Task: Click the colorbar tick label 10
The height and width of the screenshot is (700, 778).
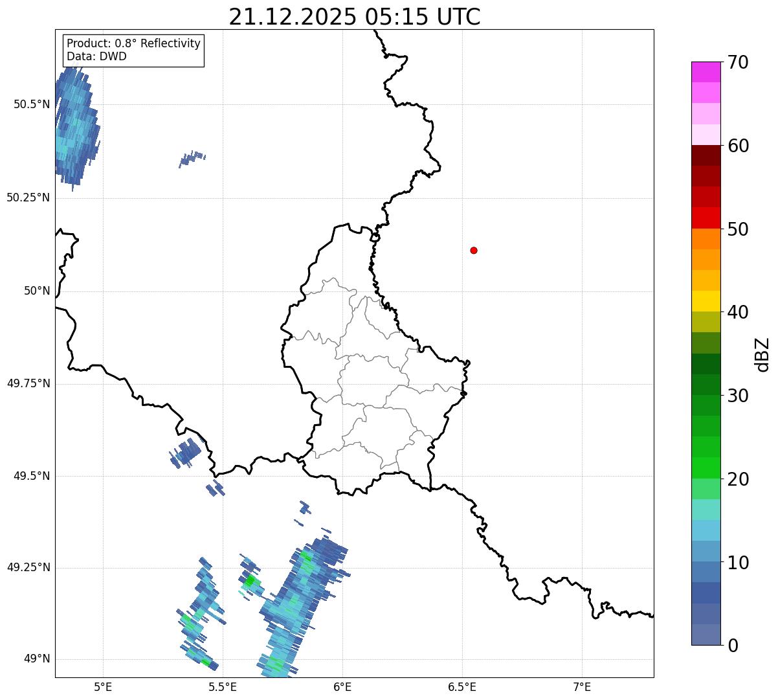Action: pyautogui.click(x=738, y=562)
